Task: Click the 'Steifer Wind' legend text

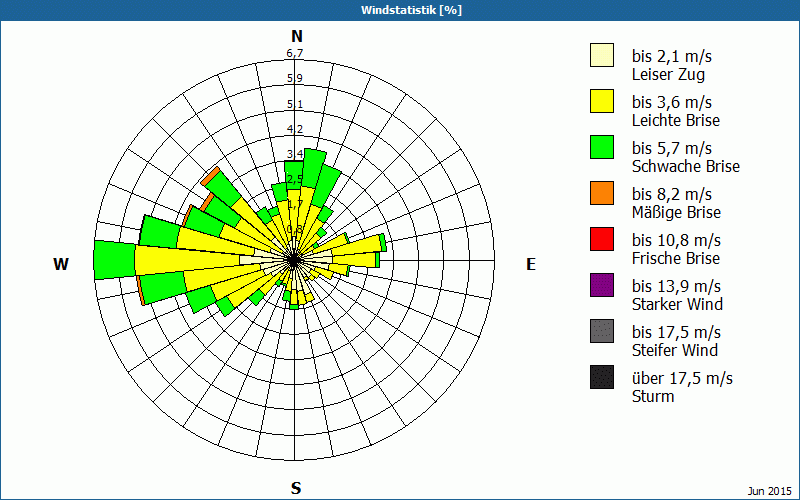Action: click(x=674, y=350)
